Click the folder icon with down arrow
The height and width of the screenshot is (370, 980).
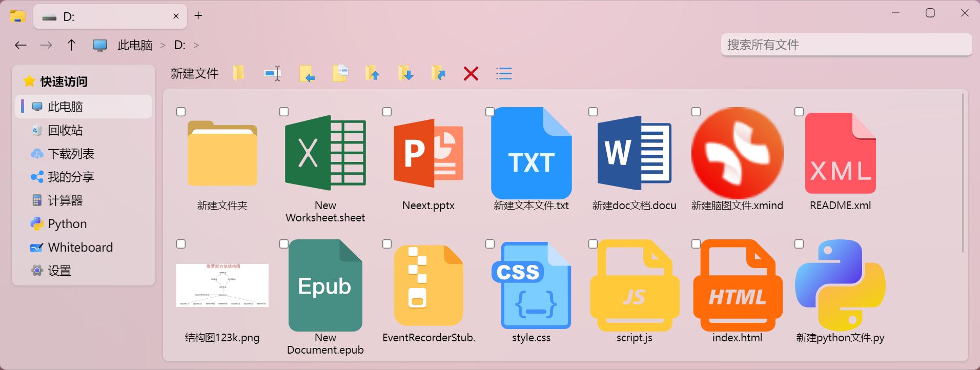405,73
